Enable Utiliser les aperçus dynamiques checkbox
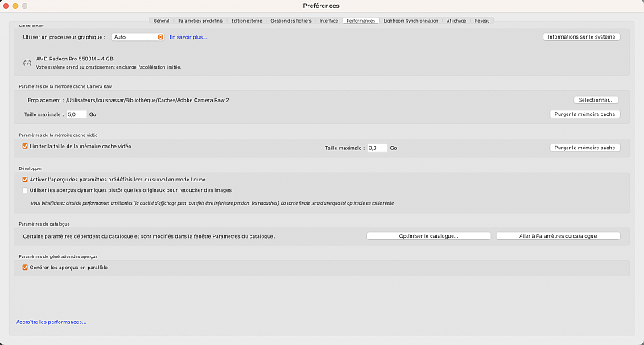The height and width of the screenshot is (345, 644). click(25, 189)
